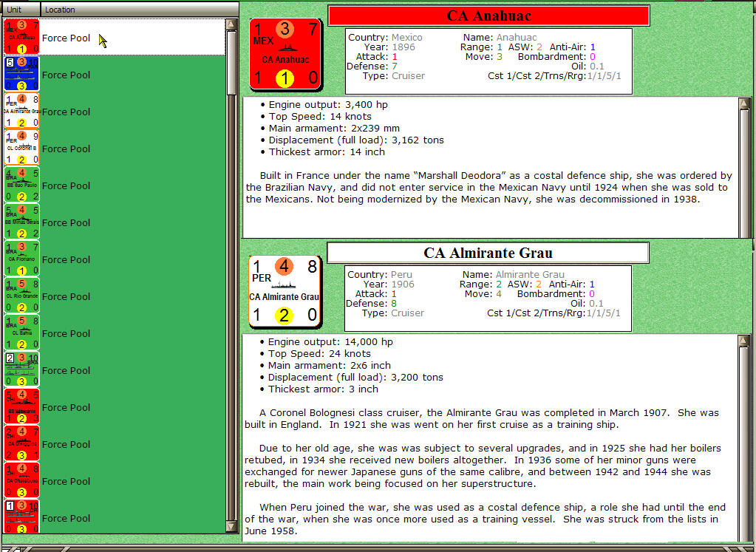The width and height of the screenshot is (756, 552).
Task: Click 'Defense: 8' in the Almirante Grau stats
Action: (x=371, y=304)
